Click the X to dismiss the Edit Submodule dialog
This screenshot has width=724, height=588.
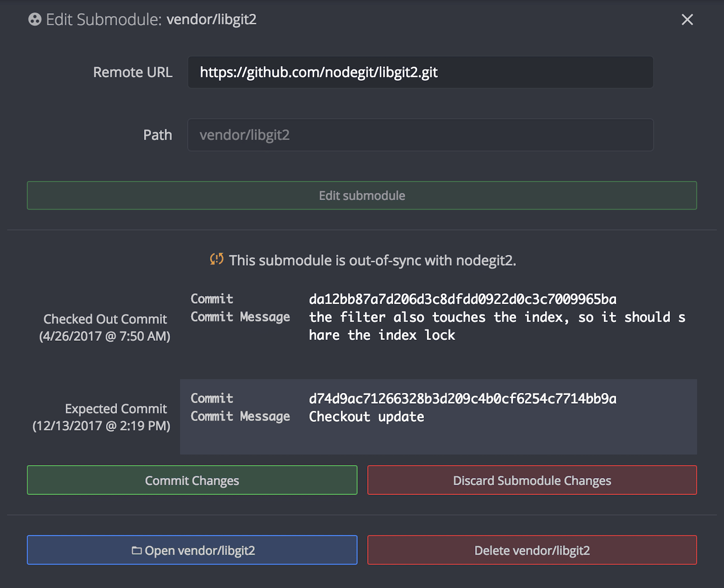point(687,20)
